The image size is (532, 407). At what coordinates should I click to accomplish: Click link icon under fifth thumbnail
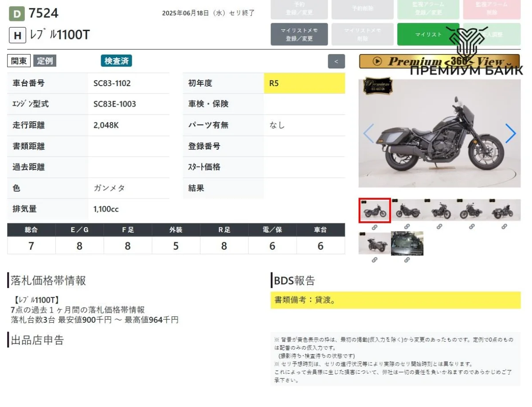(504, 227)
